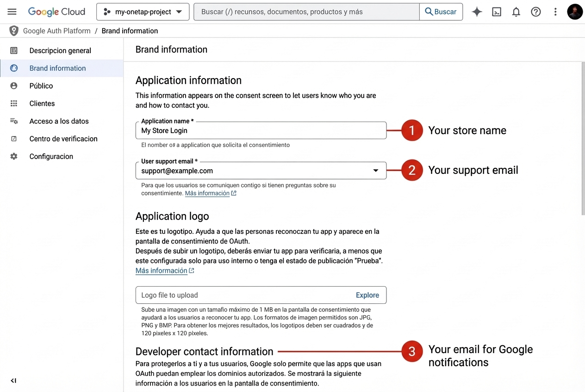Open the notifications bell

516,12
